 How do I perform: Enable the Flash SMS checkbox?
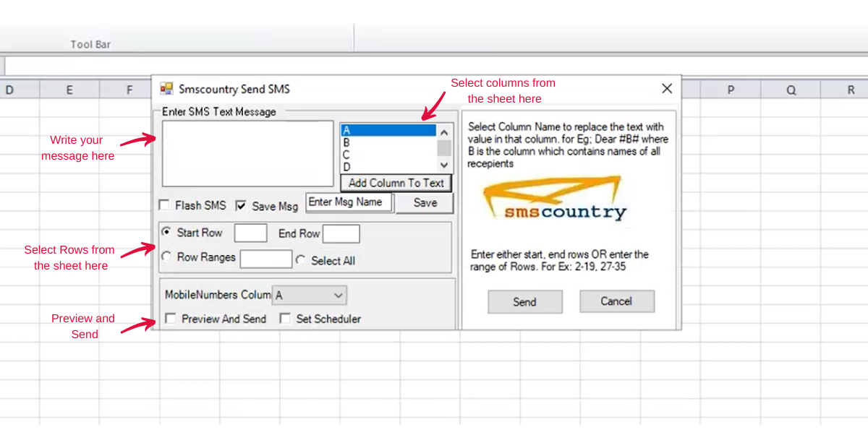(165, 205)
